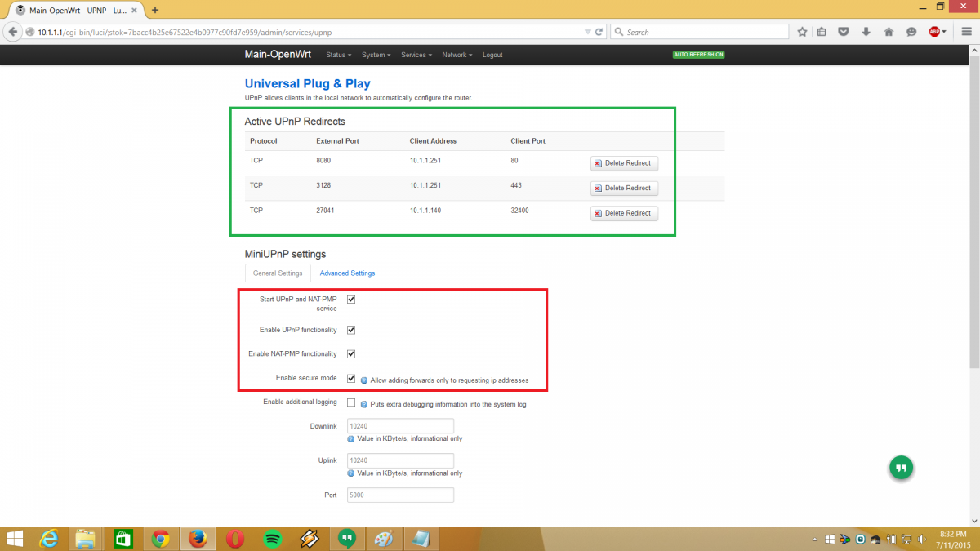Open the Downloads arrow icon
This screenshot has height=551, width=980.
[866, 32]
